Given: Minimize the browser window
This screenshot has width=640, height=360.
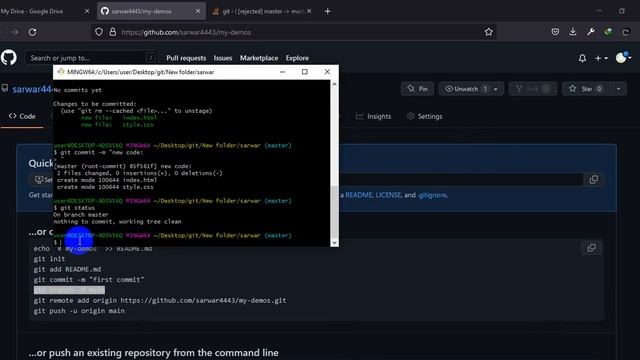Looking at the screenshot, I should click(599, 11).
